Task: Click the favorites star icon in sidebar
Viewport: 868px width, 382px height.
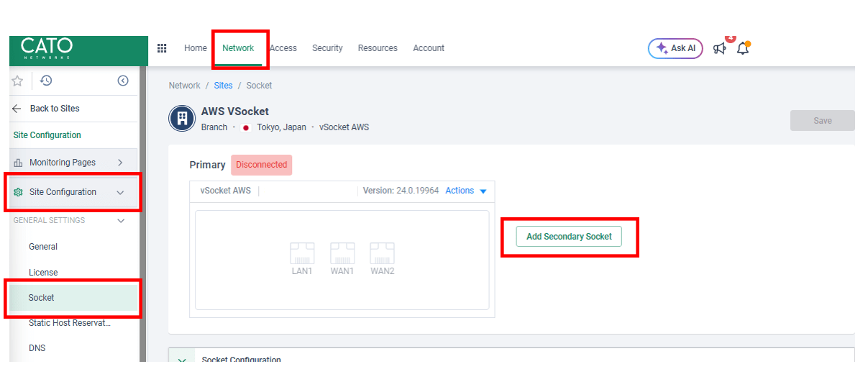Action: point(18,81)
